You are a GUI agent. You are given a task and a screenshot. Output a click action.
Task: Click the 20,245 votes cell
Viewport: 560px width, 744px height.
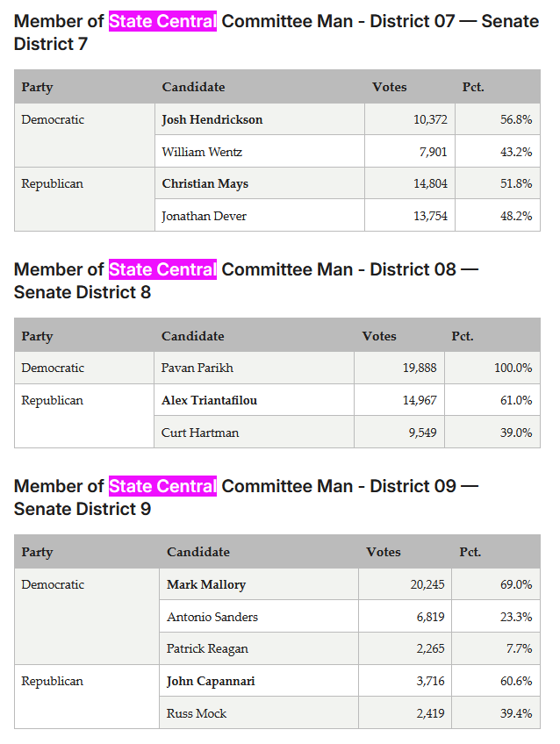click(x=405, y=584)
